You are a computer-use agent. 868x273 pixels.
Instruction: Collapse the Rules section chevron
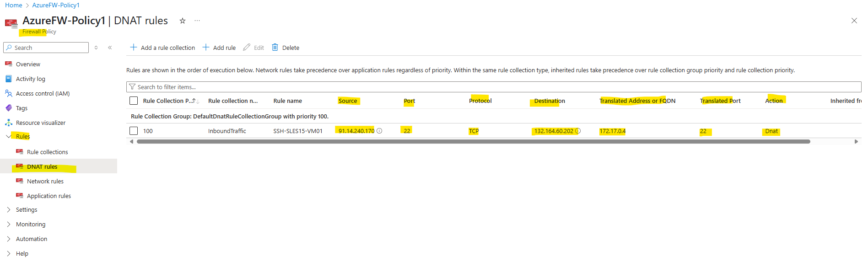tap(9, 136)
